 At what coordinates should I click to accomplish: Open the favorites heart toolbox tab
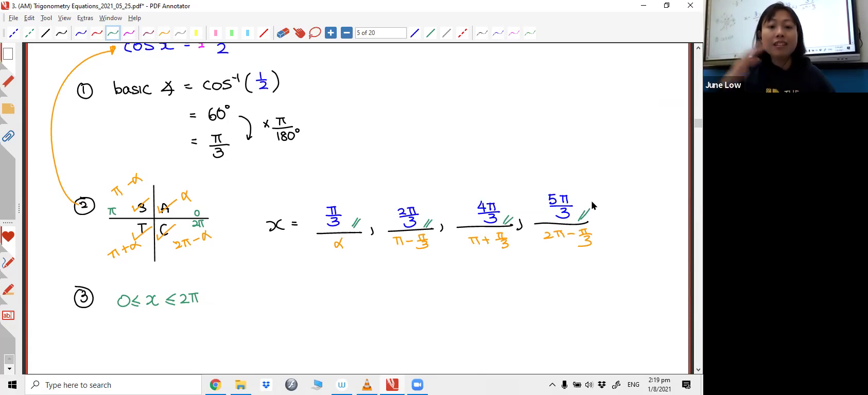pos(8,237)
